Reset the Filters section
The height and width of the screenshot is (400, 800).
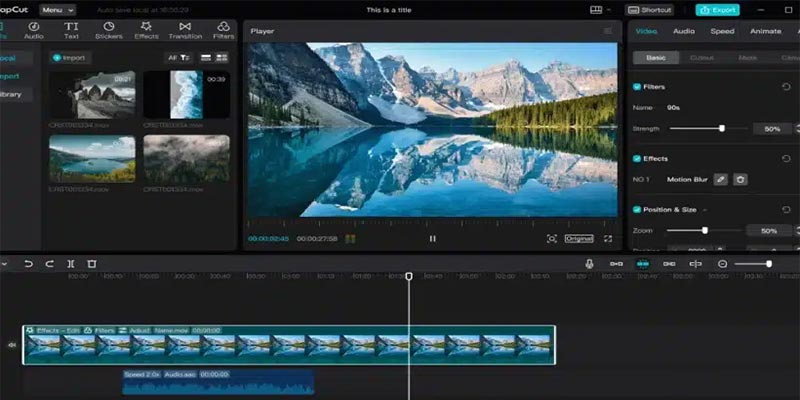tap(786, 87)
